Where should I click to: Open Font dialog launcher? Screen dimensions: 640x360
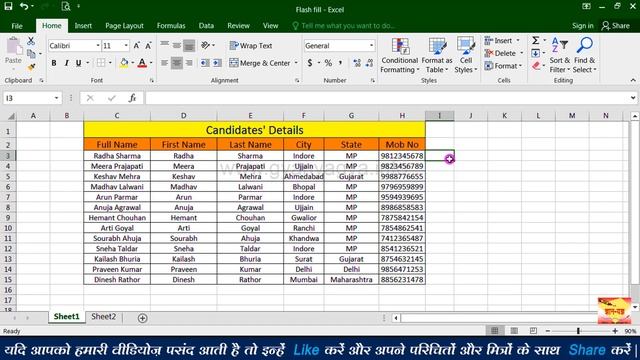click(152, 81)
